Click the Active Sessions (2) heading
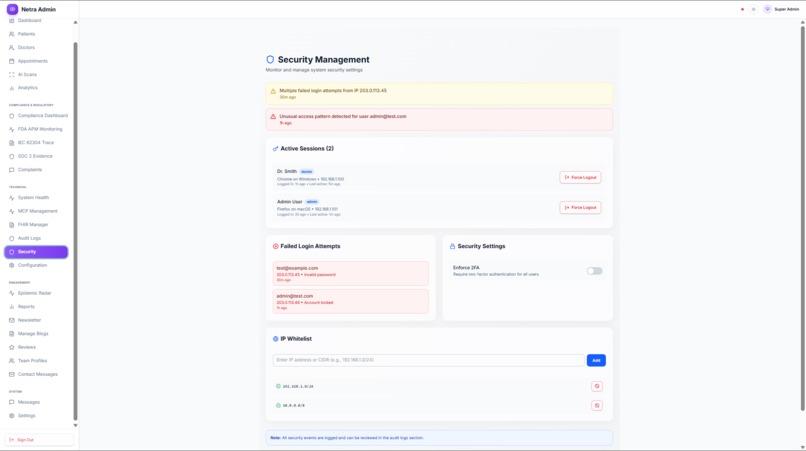 [x=307, y=149]
